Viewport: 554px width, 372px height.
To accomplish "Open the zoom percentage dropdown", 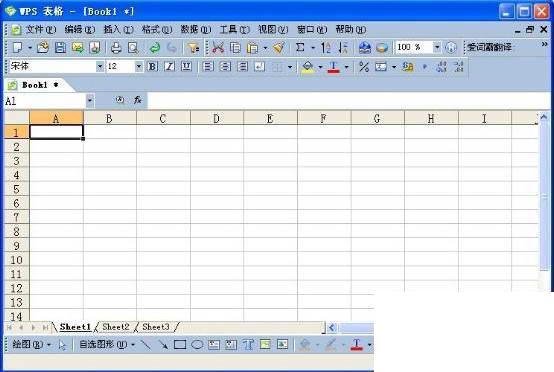I will [437, 47].
